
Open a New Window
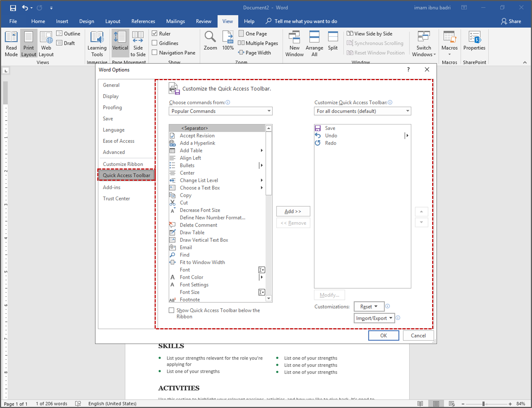click(294, 44)
